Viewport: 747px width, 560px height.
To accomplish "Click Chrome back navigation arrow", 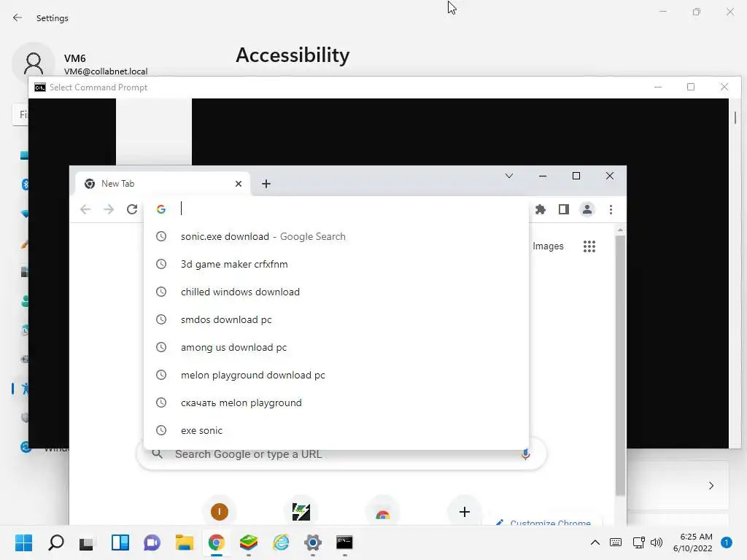I will point(85,209).
